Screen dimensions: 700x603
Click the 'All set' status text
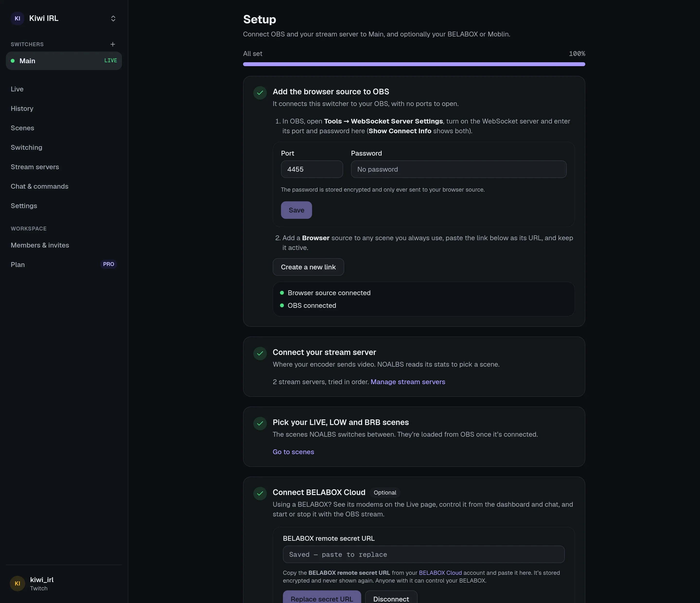click(252, 54)
